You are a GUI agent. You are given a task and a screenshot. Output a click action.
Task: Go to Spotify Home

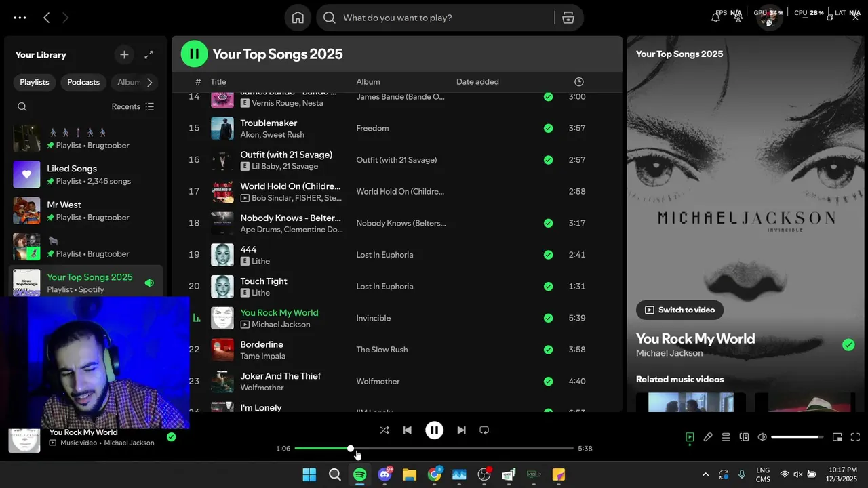point(298,18)
